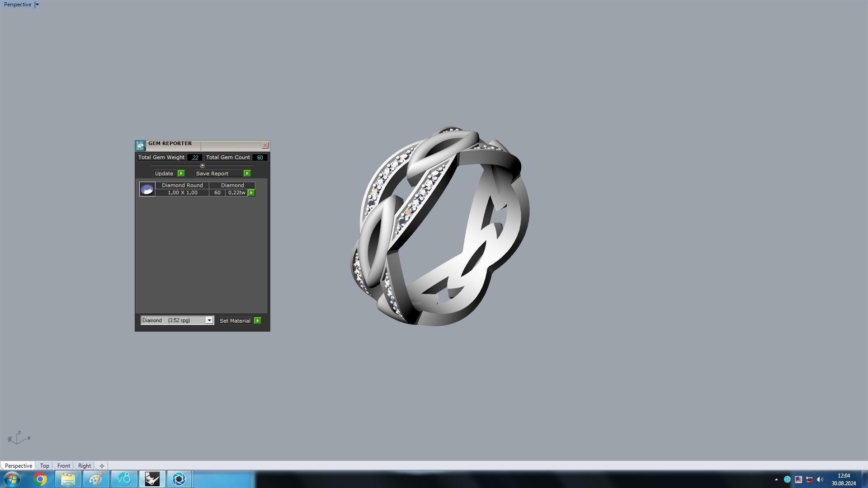Click the Update button label

click(164, 174)
